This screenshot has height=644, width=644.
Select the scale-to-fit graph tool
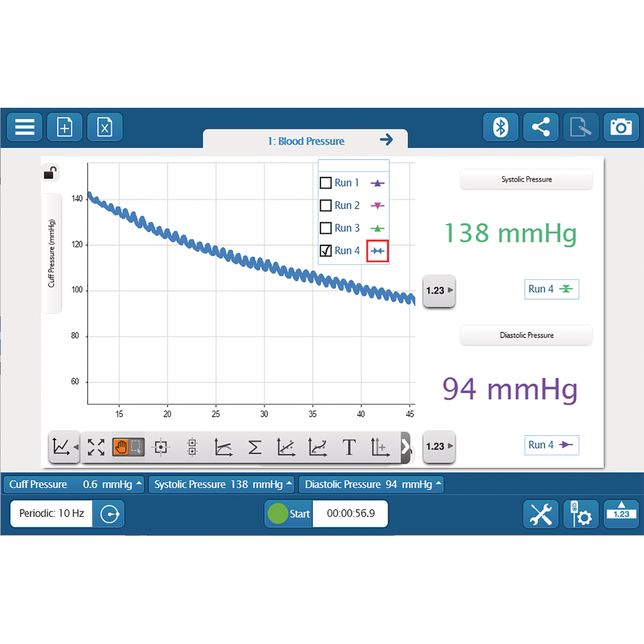point(96,447)
